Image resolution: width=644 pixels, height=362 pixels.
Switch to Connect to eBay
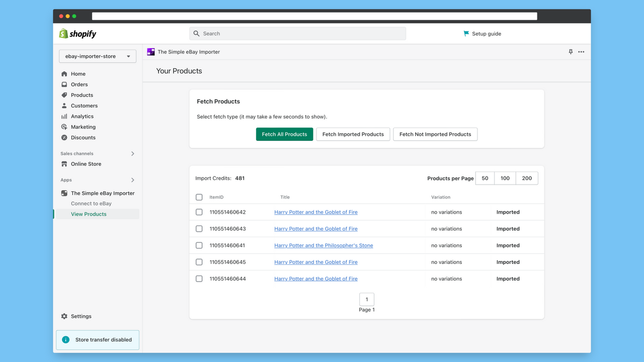(x=91, y=203)
